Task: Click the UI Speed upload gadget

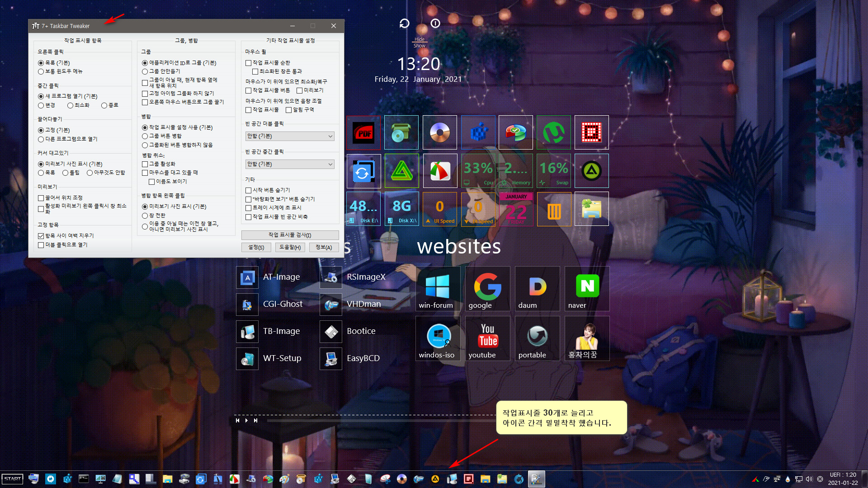Action: click(x=440, y=209)
